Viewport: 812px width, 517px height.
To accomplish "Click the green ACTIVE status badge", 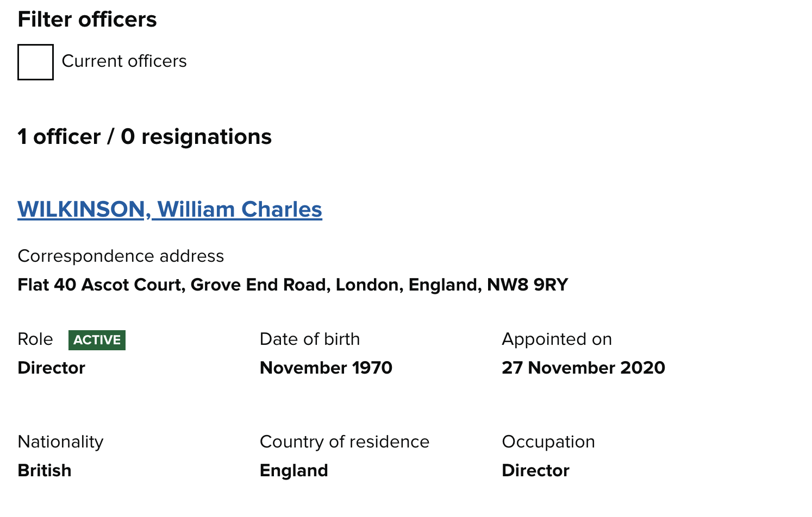I will (97, 340).
